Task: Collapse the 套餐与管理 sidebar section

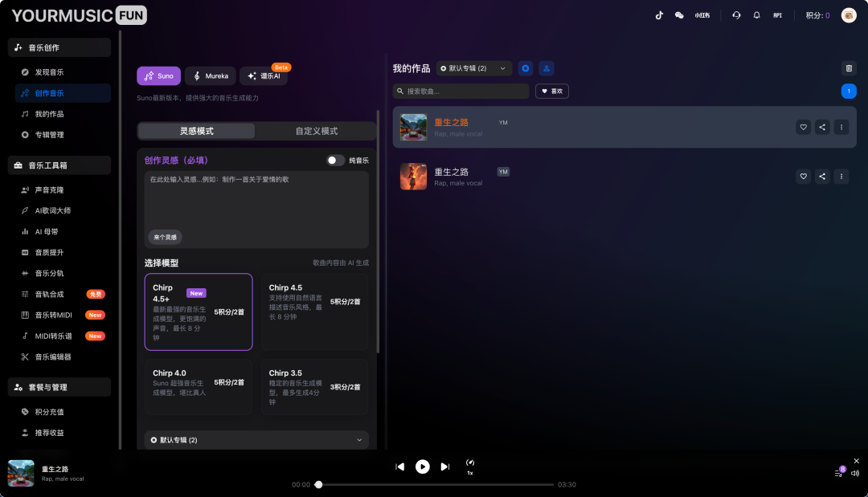Action: [59, 387]
